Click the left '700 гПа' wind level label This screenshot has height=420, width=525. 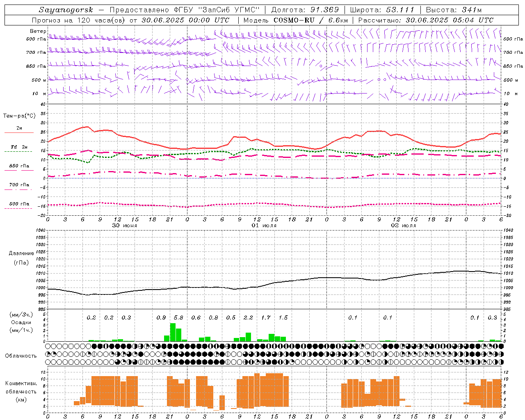point(36,52)
